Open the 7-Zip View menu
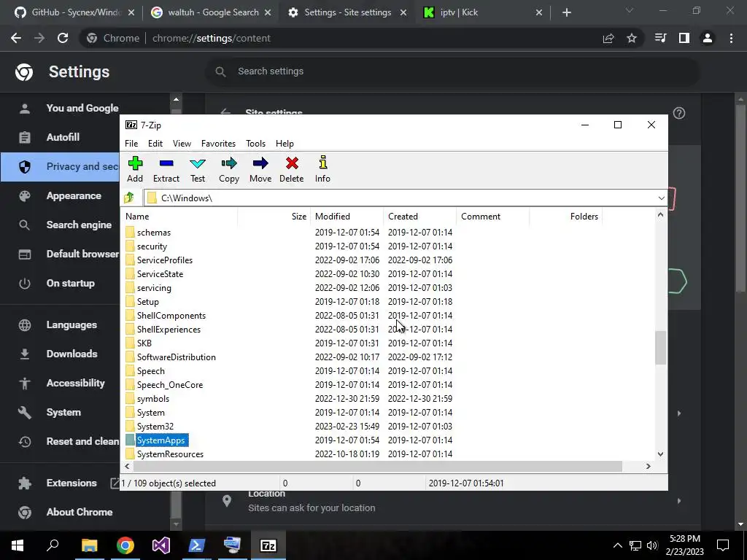The width and height of the screenshot is (747, 560). click(x=182, y=144)
